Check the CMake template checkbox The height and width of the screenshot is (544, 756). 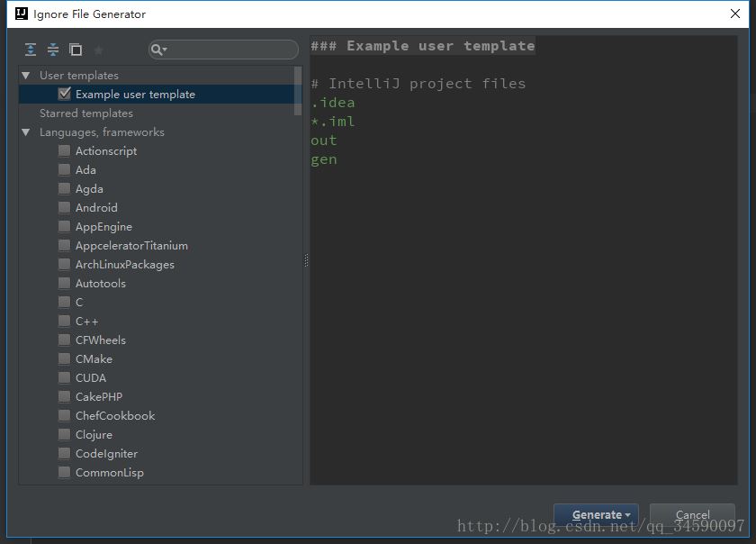pyautogui.click(x=64, y=358)
